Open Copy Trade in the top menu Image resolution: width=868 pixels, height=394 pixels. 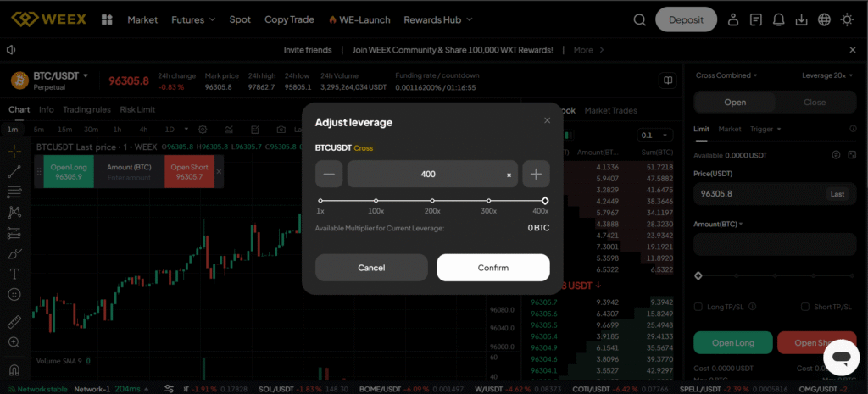(289, 20)
